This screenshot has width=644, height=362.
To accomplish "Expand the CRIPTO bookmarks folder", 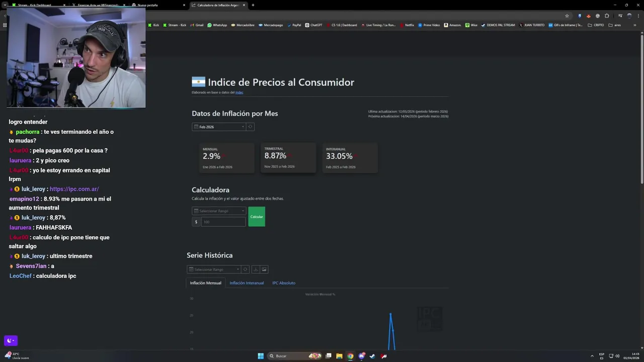I will [596, 25].
